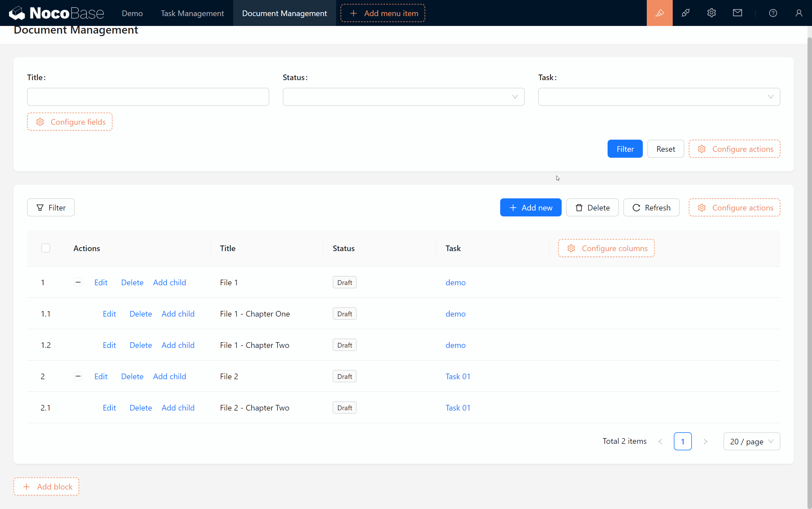The height and width of the screenshot is (509, 812).
Task: Change the 20 / page size selector
Action: [x=751, y=441]
